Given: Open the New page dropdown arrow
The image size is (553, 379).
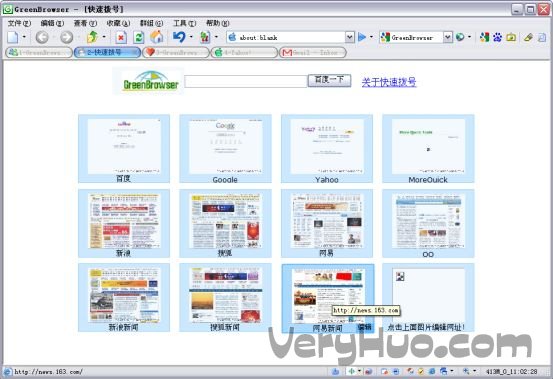Looking at the screenshot, I should (24, 37).
